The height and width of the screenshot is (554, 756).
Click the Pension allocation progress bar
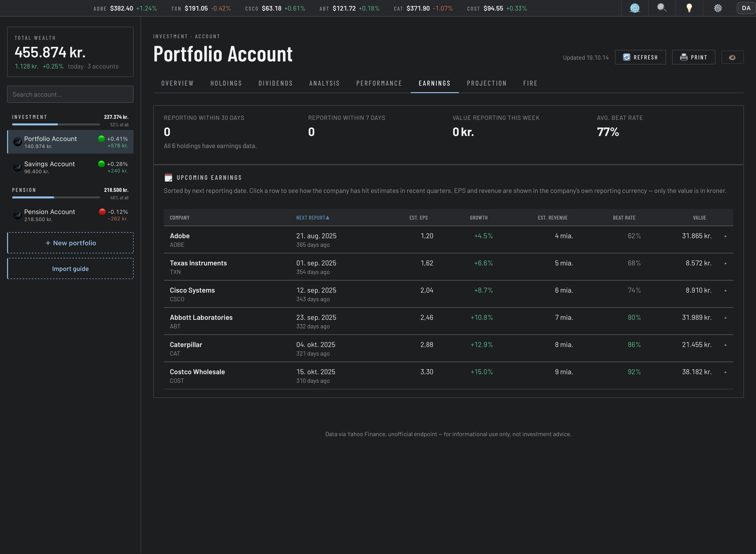click(x=56, y=197)
